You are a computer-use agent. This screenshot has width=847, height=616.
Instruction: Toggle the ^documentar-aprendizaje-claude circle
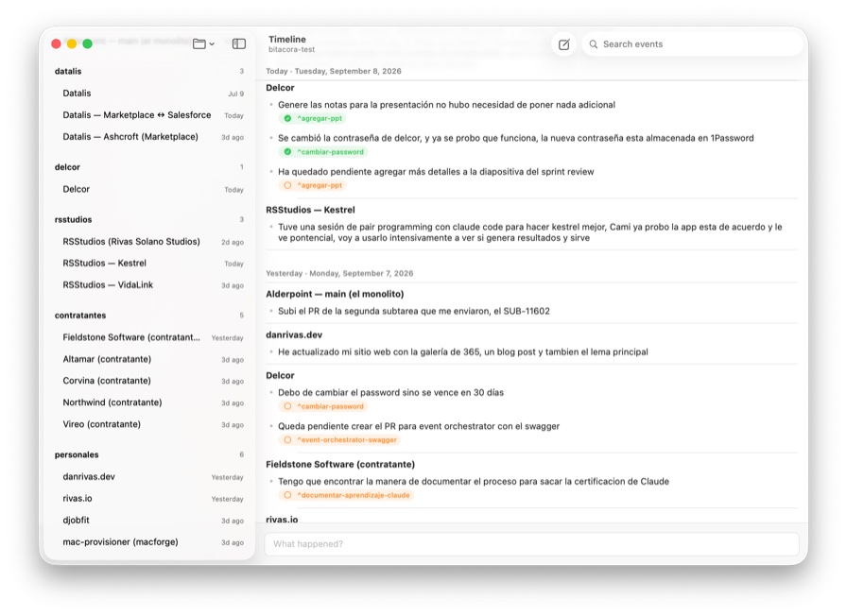[287, 494]
